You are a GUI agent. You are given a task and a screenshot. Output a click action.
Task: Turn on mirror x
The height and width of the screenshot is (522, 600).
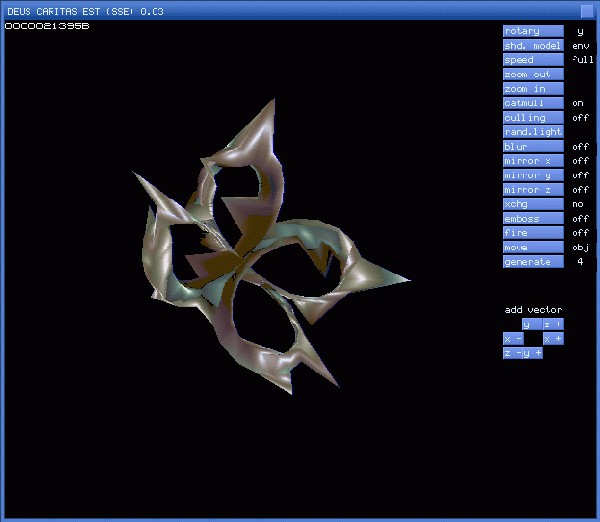[533, 161]
